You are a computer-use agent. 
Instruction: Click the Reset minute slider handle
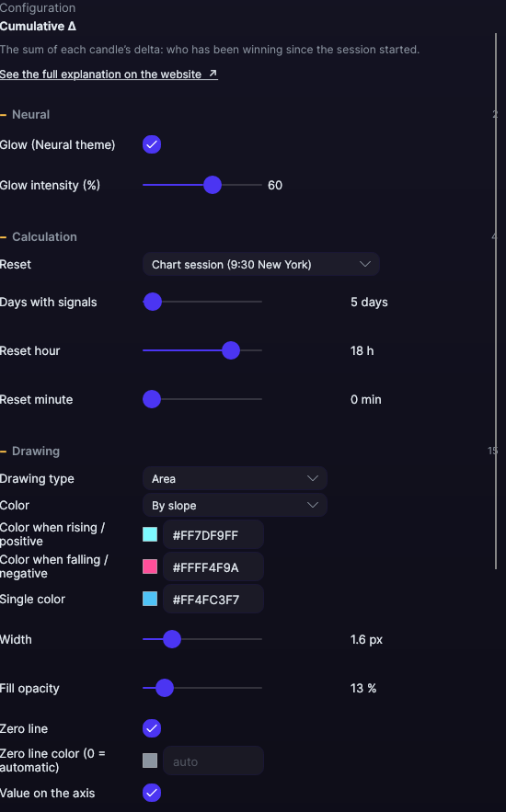pos(152,399)
